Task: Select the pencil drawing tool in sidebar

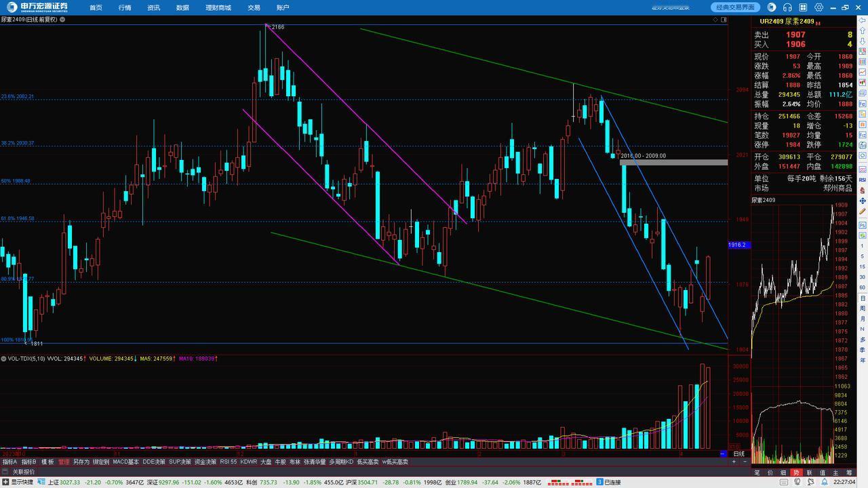Action: 861,212
